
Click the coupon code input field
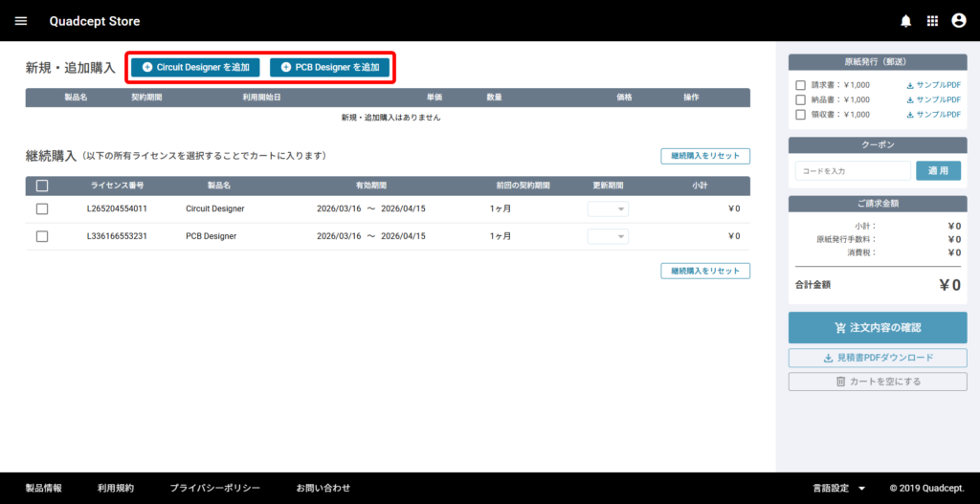[852, 171]
